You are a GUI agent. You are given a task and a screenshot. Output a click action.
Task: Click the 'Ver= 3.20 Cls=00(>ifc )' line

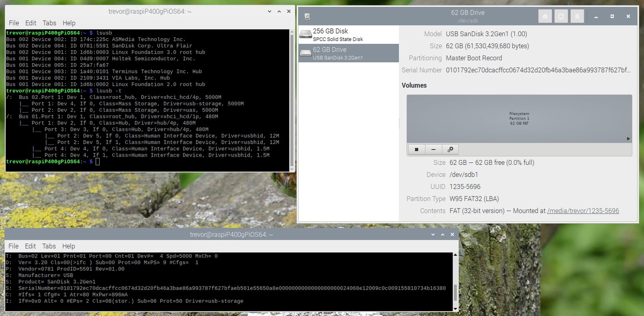[102, 262]
